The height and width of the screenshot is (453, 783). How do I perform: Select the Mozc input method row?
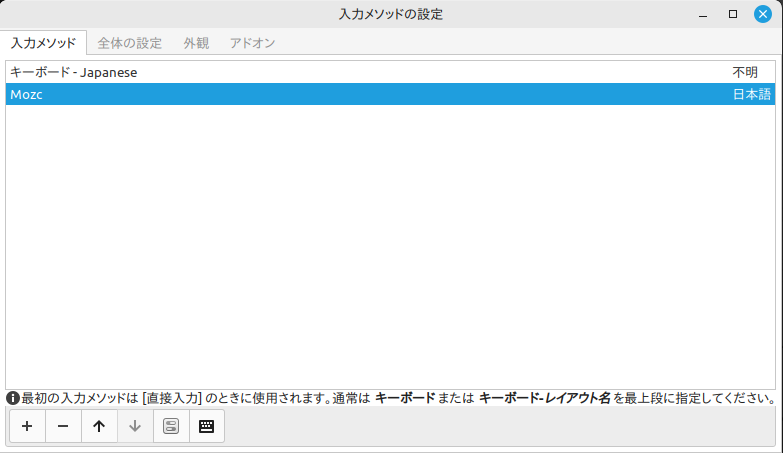tap(391, 94)
